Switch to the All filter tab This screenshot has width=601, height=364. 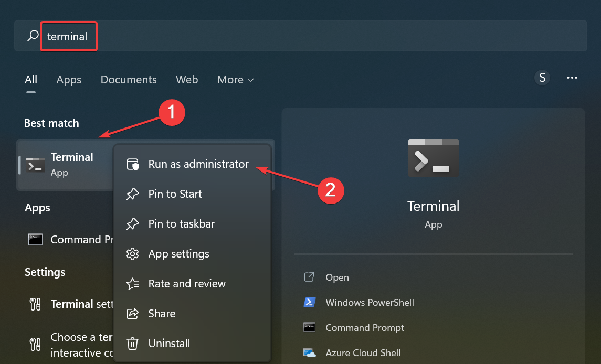click(x=31, y=80)
